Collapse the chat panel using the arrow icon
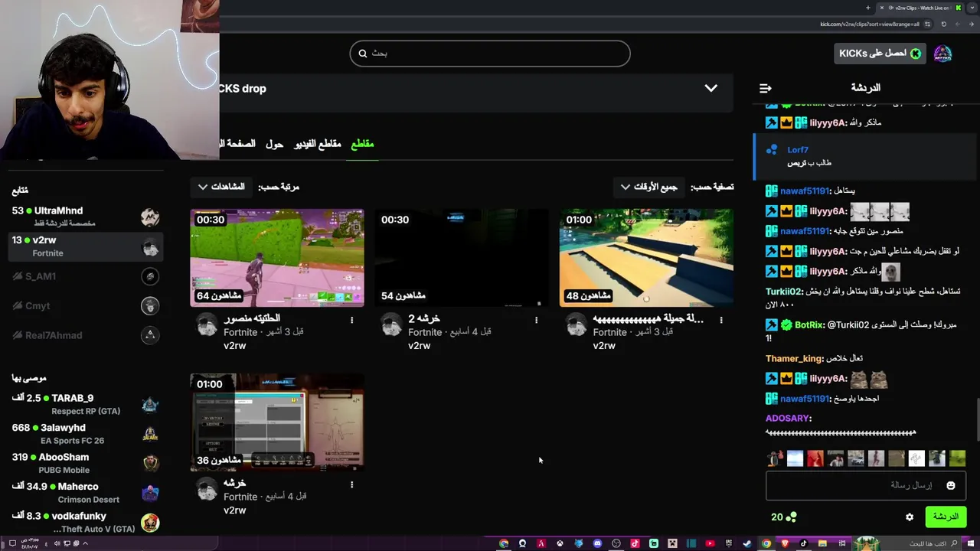Viewport: 980px width, 551px height. click(765, 88)
